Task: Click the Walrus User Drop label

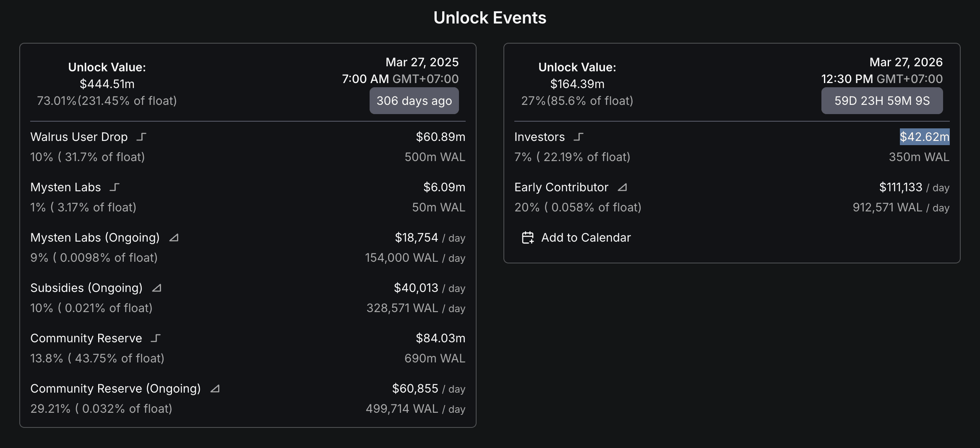Action: (79, 137)
